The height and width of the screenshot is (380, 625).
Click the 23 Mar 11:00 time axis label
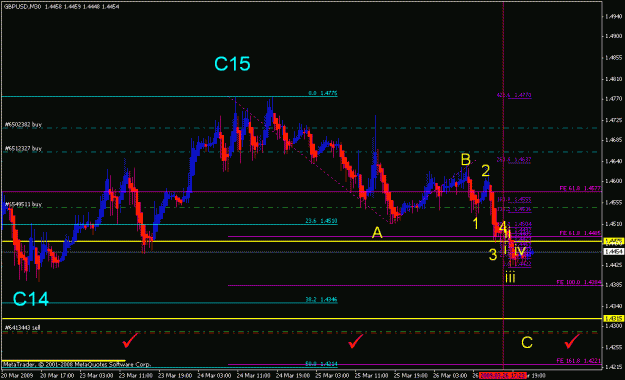136,376
